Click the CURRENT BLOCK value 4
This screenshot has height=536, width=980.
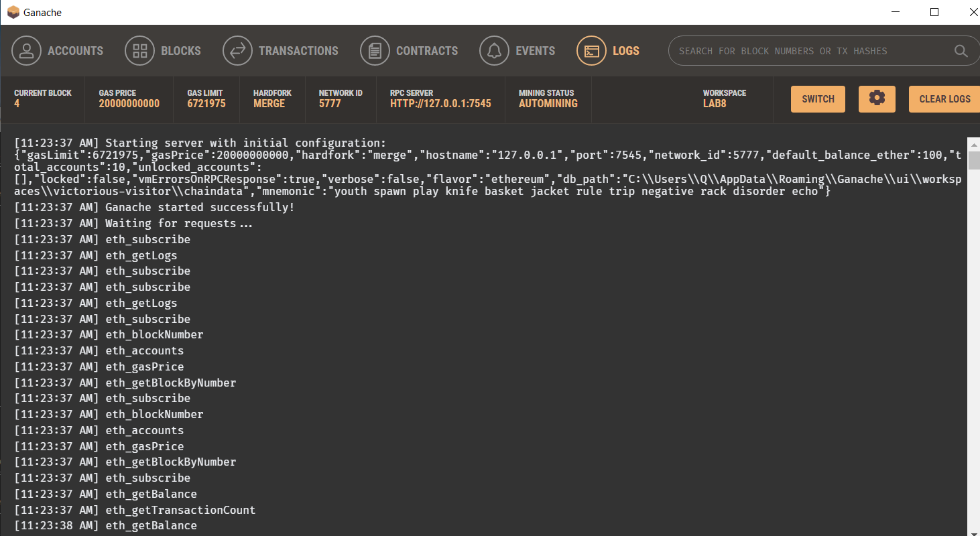coord(17,104)
